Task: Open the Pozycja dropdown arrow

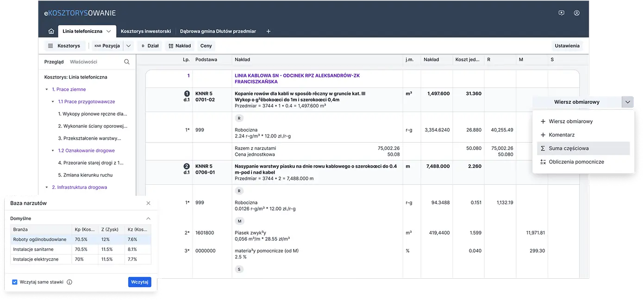Action: (x=129, y=46)
